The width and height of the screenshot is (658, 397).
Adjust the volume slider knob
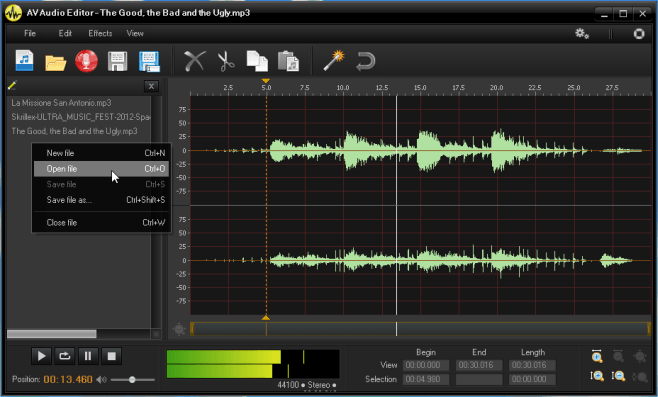pos(132,379)
